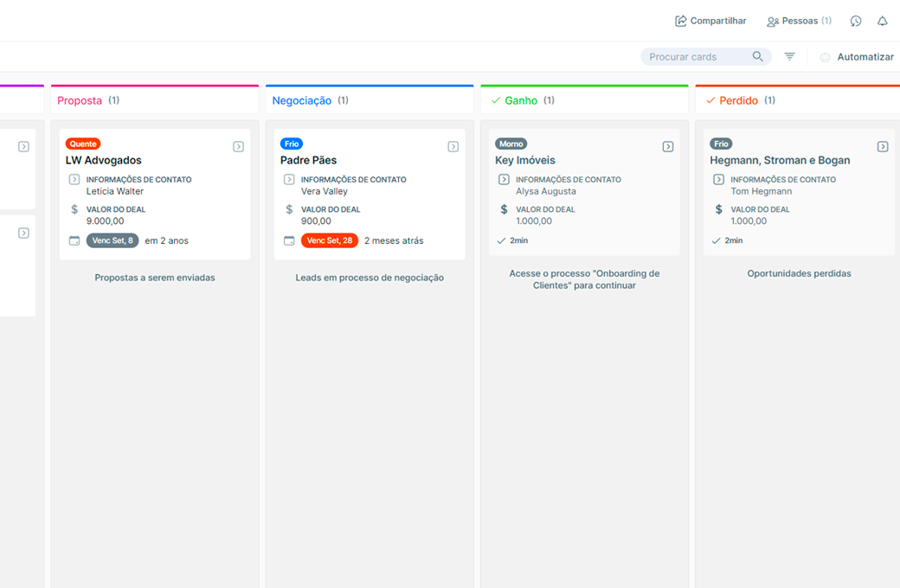Click the red Quente tag on LW Advogados
The image size is (900, 588).
82,144
